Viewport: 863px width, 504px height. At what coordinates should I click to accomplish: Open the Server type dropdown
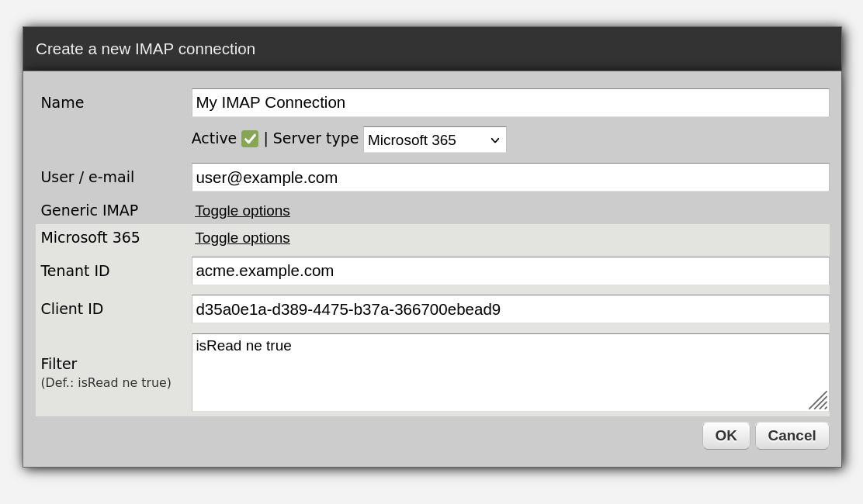coord(435,140)
